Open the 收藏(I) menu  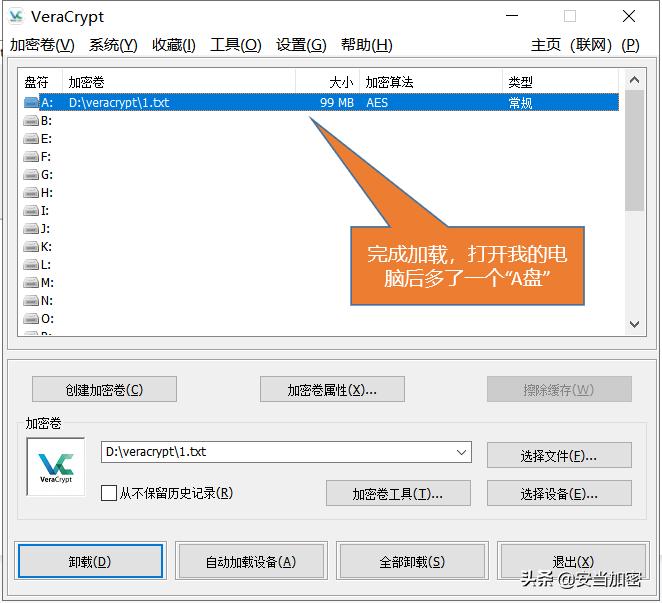click(x=174, y=45)
